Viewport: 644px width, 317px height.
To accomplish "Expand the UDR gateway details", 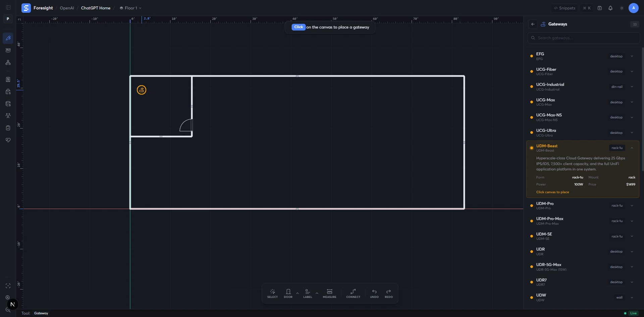I will coord(632,252).
